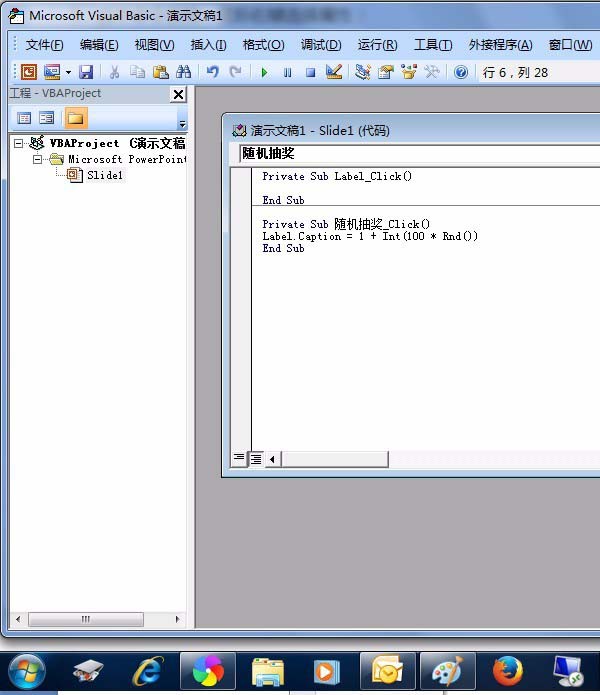
Task: Switch to Full Module View button
Action: pyautogui.click(x=256, y=459)
